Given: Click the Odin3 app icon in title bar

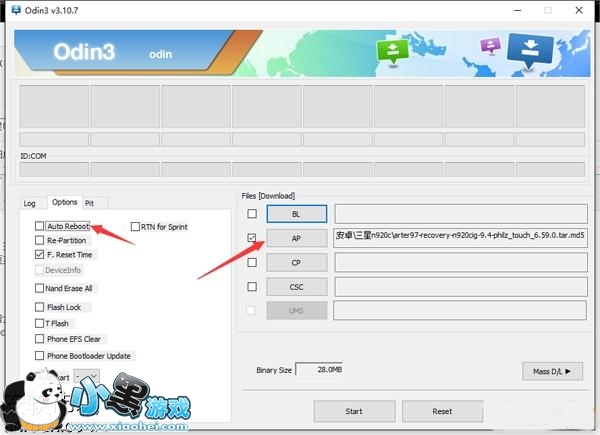Looking at the screenshot, I should [16, 10].
